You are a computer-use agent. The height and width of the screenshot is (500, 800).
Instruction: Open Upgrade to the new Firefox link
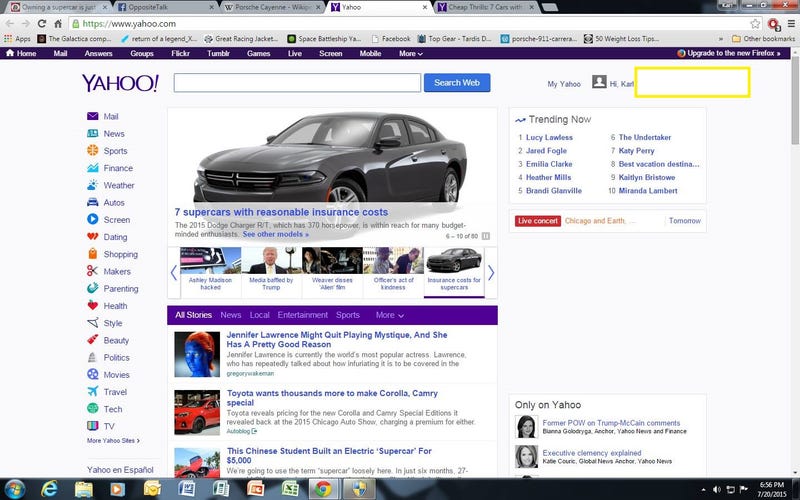729,53
